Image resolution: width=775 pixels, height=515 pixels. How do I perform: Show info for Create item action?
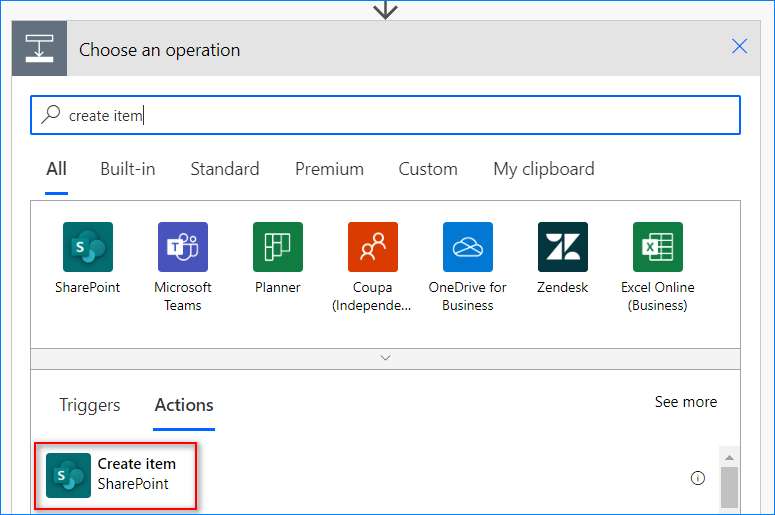pos(697,478)
